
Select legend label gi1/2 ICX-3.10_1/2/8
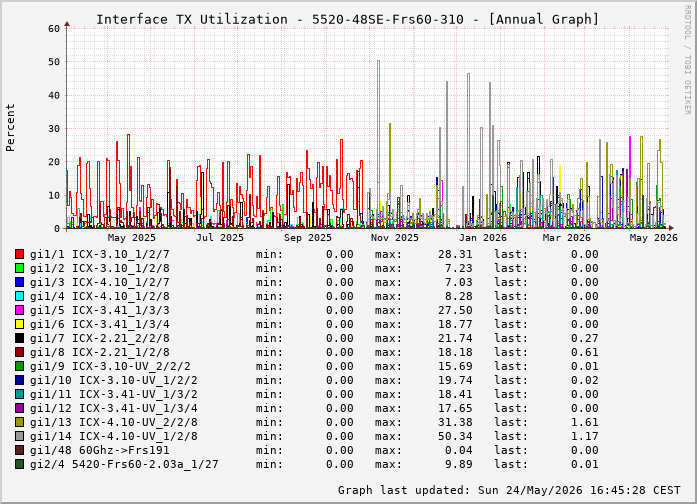pyautogui.click(x=100, y=268)
